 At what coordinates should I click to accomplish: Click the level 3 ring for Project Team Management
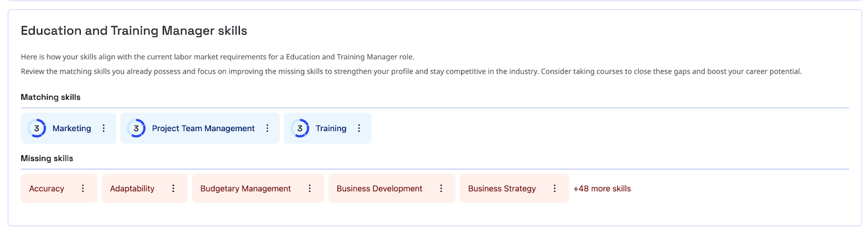tap(136, 128)
